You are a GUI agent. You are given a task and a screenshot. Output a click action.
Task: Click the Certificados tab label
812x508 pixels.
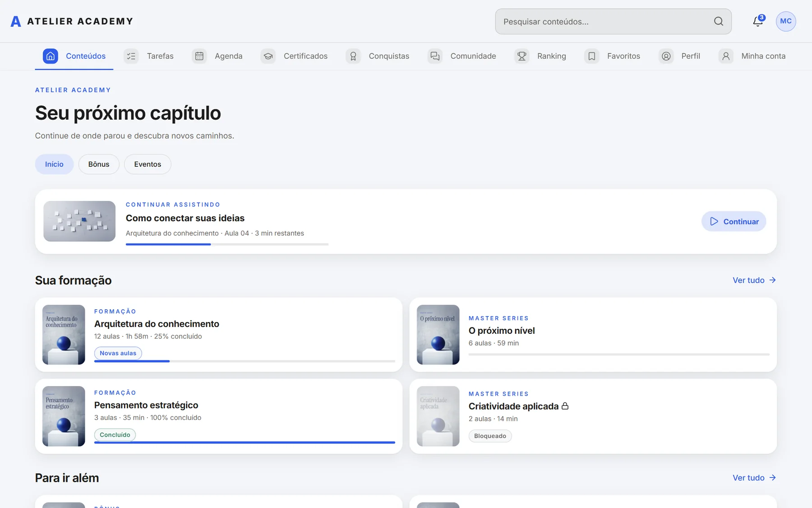[305, 56]
